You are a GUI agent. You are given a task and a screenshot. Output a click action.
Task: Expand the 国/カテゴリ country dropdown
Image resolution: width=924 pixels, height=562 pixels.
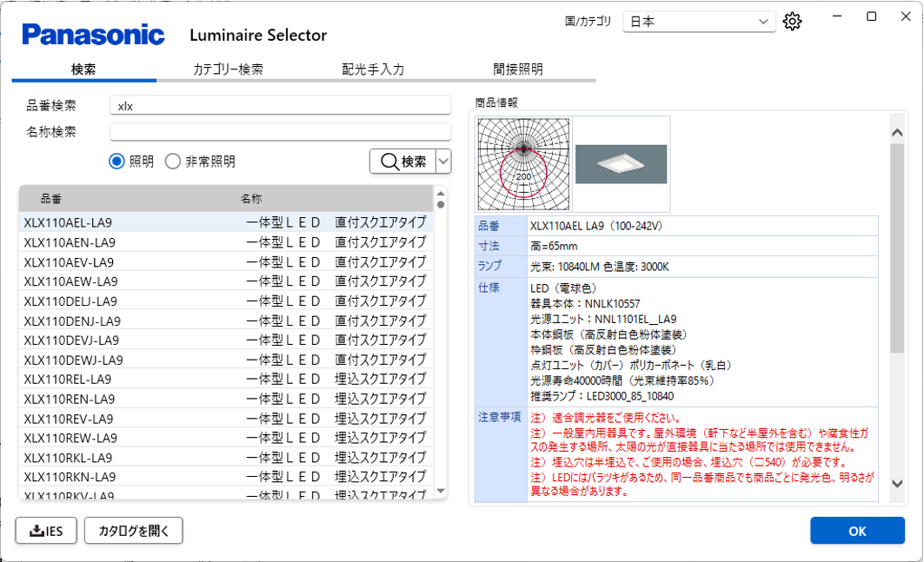(x=699, y=22)
